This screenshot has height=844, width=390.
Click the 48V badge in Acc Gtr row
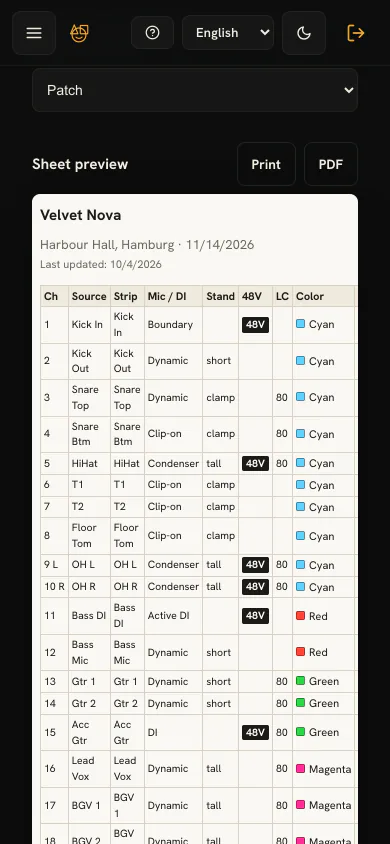pos(256,733)
